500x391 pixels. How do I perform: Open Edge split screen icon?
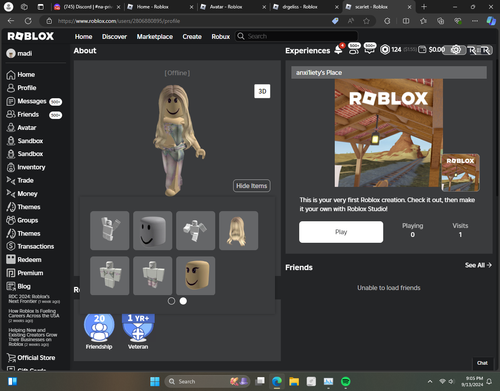[406, 21]
